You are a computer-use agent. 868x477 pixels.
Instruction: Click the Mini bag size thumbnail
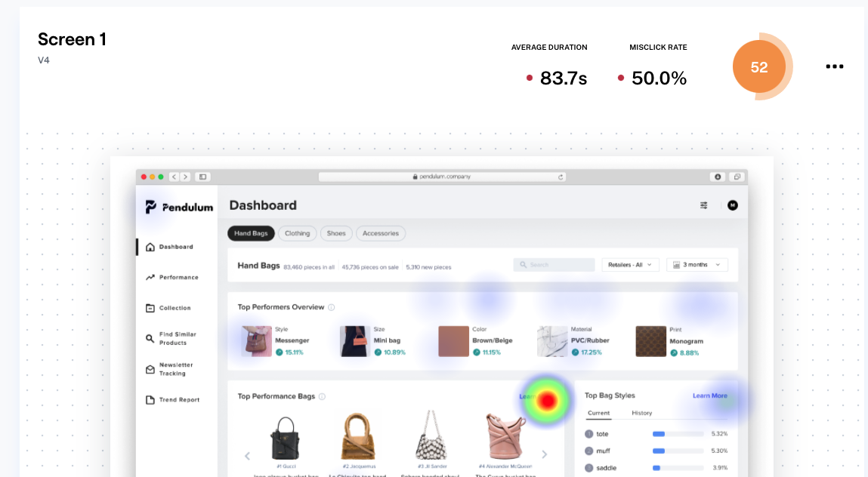pyautogui.click(x=355, y=341)
